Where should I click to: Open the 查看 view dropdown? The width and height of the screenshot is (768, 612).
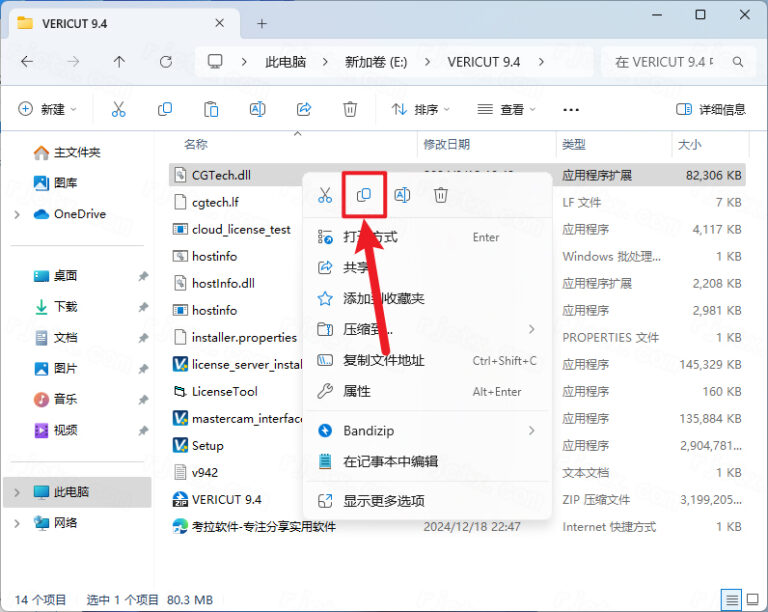point(505,109)
